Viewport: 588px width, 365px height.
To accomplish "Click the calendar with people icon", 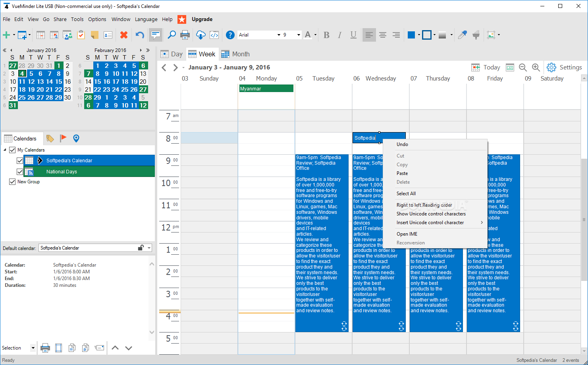I will click(67, 35).
